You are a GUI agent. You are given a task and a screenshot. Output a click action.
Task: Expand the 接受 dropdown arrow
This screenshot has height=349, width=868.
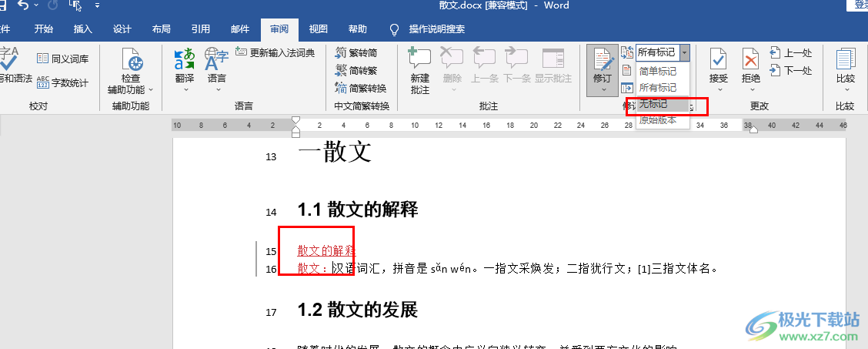[x=719, y=89]
